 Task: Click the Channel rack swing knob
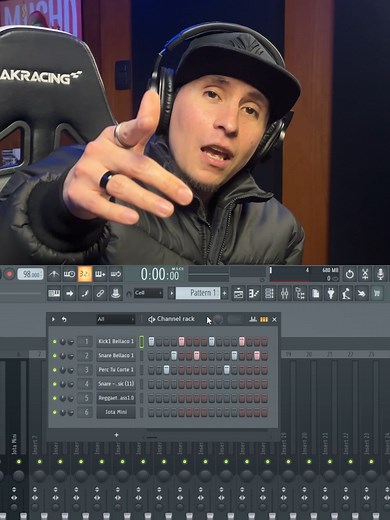point(218,320)
